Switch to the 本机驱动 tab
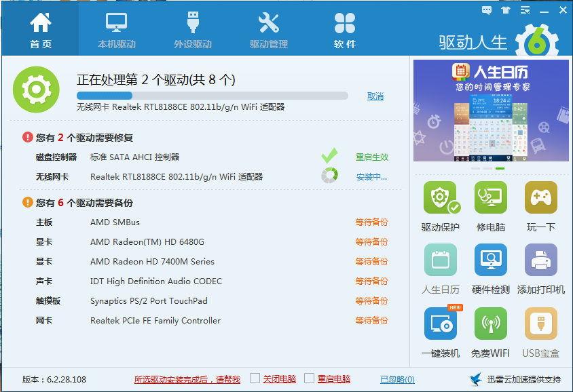 (117, 30)
